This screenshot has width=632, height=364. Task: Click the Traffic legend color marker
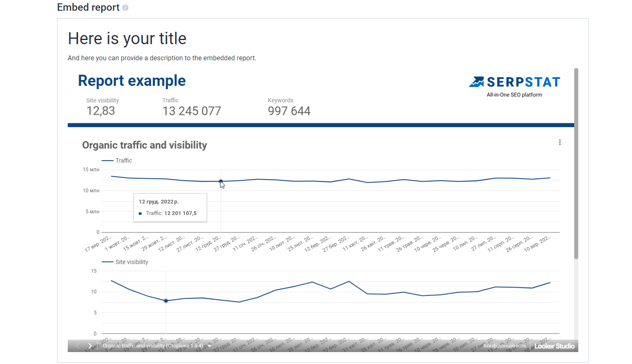(x=107, y=161)
